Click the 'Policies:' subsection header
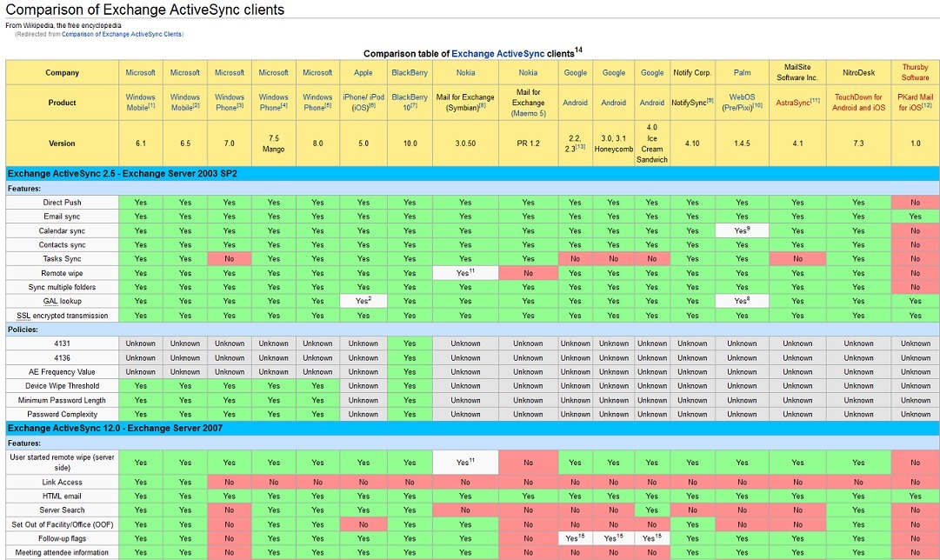The width and height of the screenshot is (940, 560). pyautogui.click(x=472, y=330)
